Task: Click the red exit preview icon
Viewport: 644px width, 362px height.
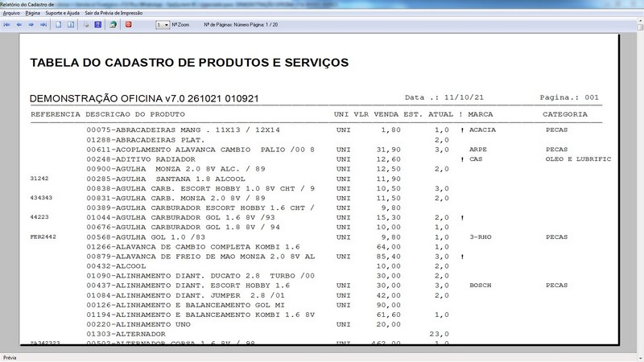Action: pos(128,25)
